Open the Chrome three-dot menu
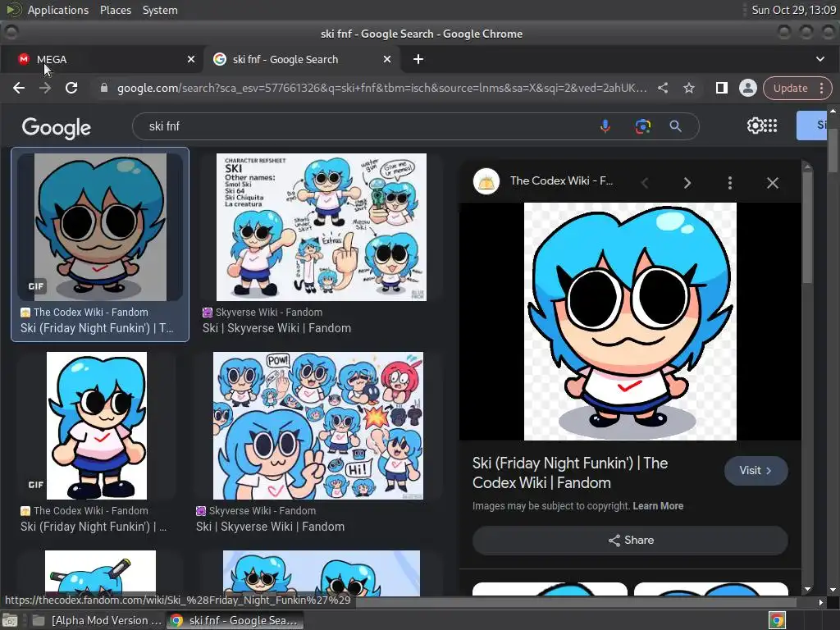The width and height of the screenshot is (840, 630). pos(822,88)
